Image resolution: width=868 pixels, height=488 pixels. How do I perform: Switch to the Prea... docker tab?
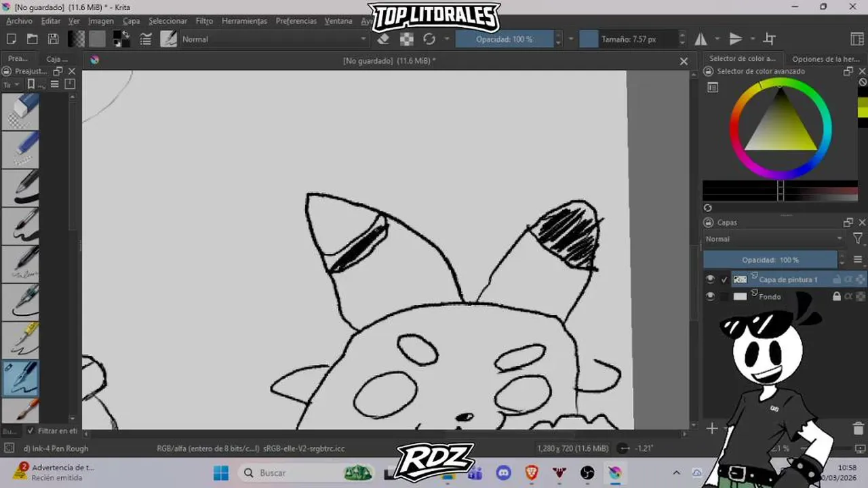click(x=18, y=59)
